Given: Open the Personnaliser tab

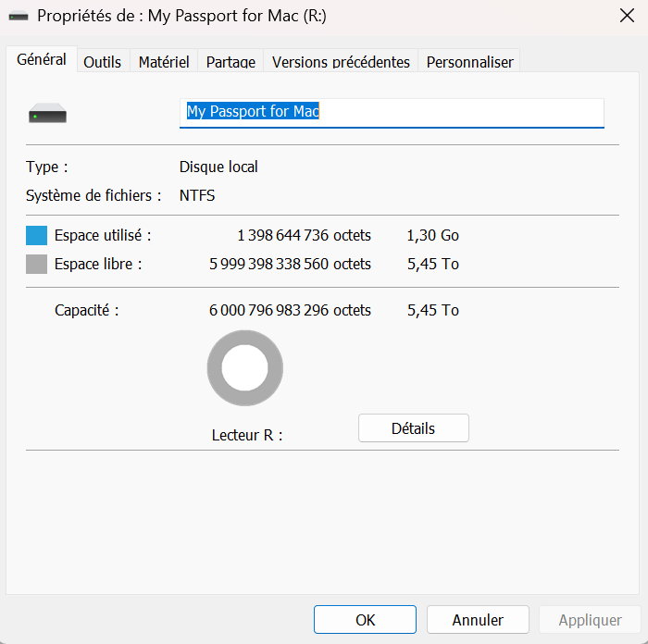Looking at the screenshot, I should [x=469, y=62].
